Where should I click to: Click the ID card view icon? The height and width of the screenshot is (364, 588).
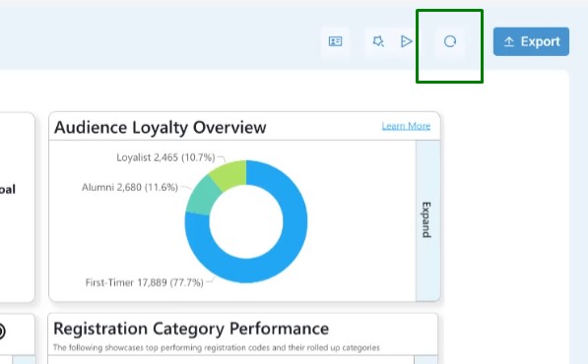[x=335, y=41]
